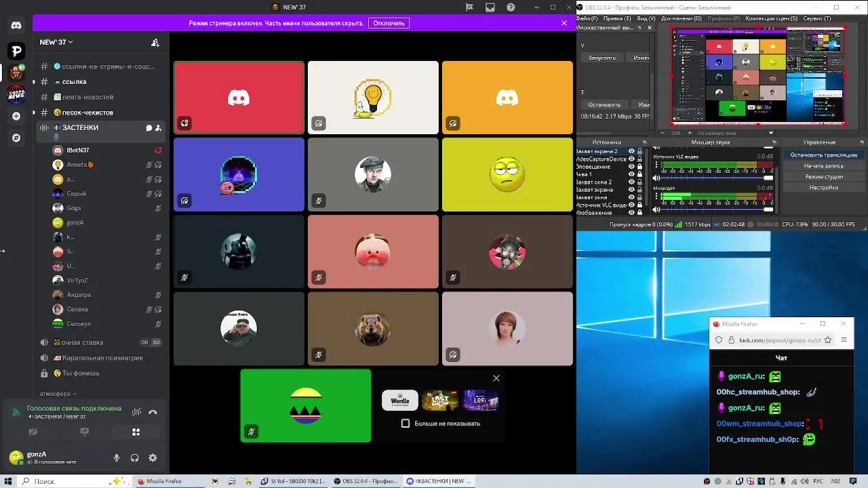The height and width of the screenshot is (488, 868).
Task: Open Discord direct messages home icon
Action: (16, 25)
